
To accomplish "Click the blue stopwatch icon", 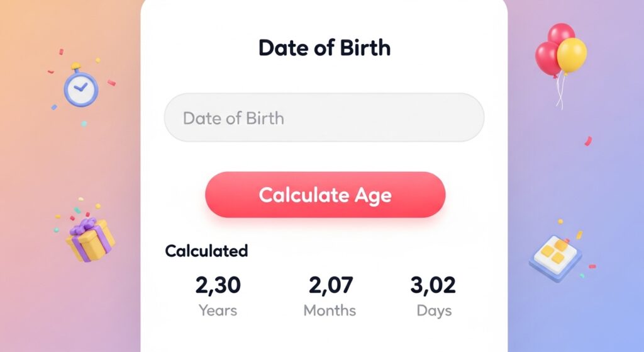I will click(81, 88).
